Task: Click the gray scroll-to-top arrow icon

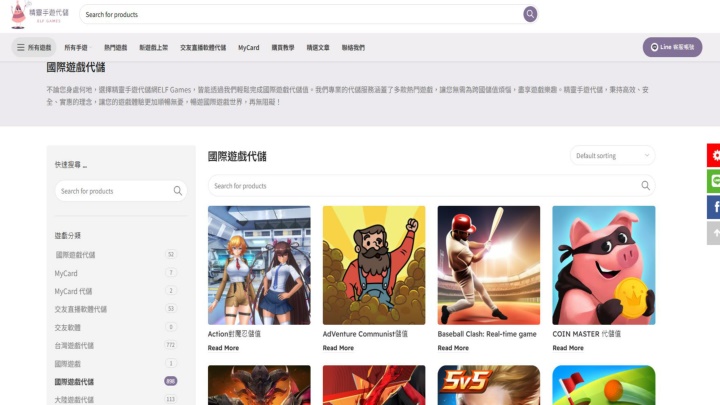Action: (714, 233)
